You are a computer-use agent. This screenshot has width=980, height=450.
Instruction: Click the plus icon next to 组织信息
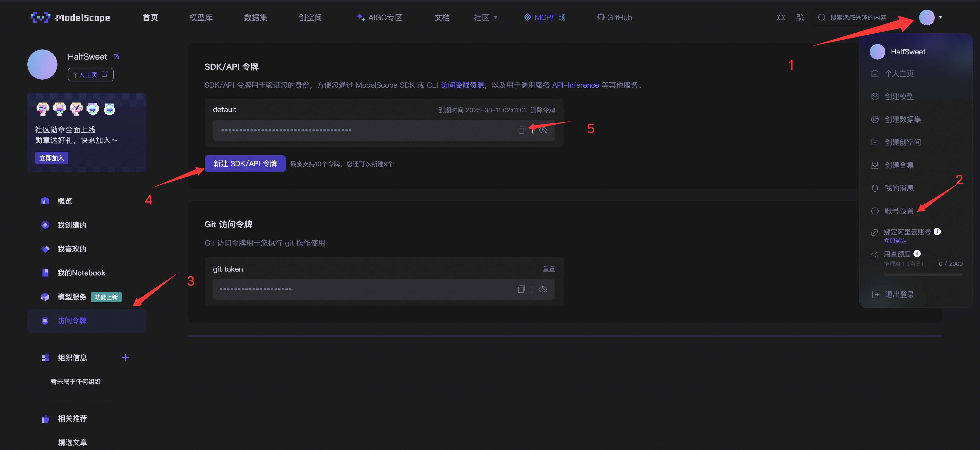click(x=126, y=358)
